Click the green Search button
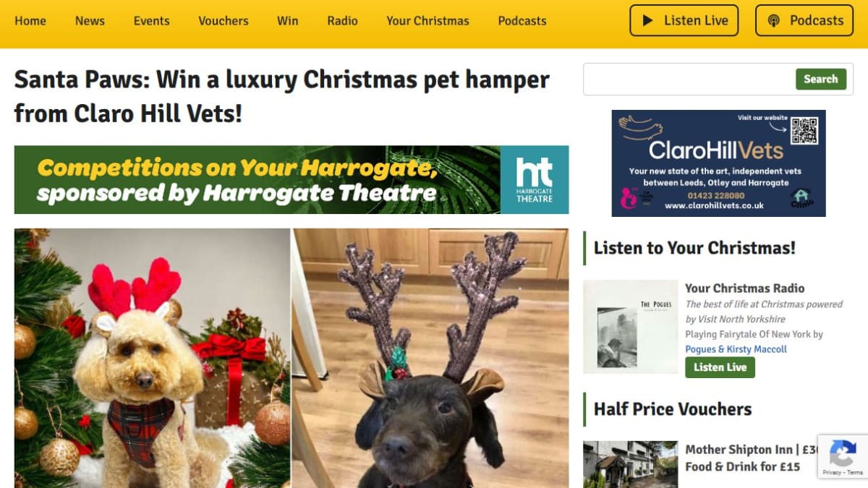The width and height of the screenshot is (868, 488). point(821,79)
